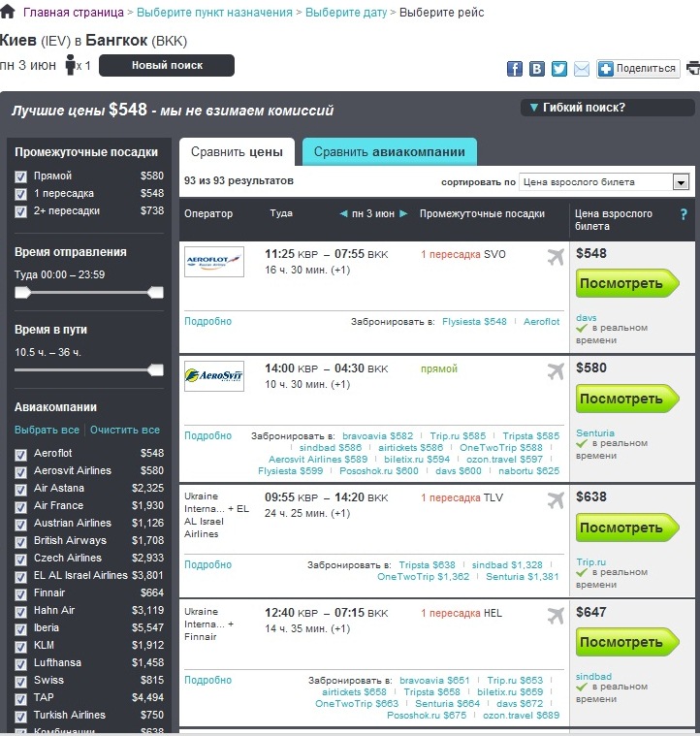
Task: Toggle KLM airline checkbox
Action: [x=20, y=647]
